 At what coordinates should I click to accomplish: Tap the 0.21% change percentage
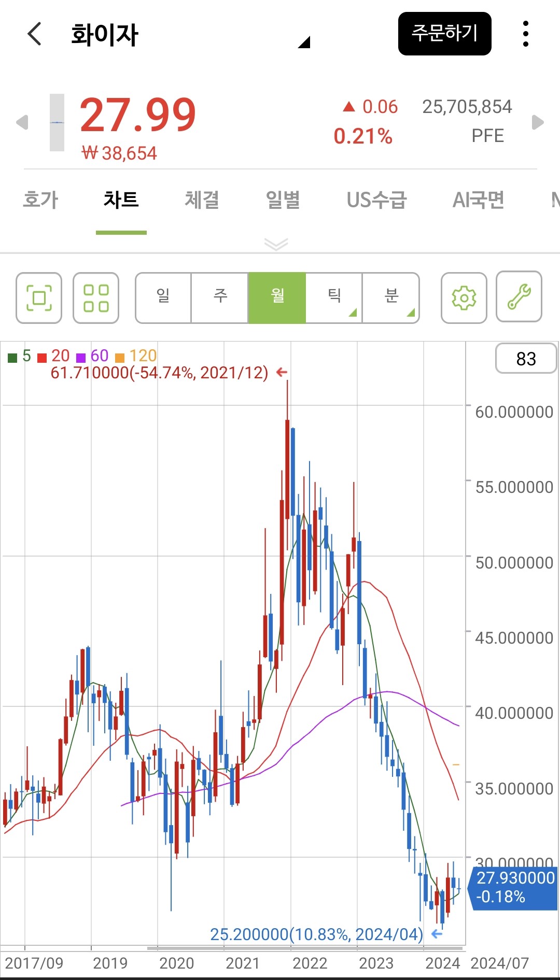click(x=363, y=136)
